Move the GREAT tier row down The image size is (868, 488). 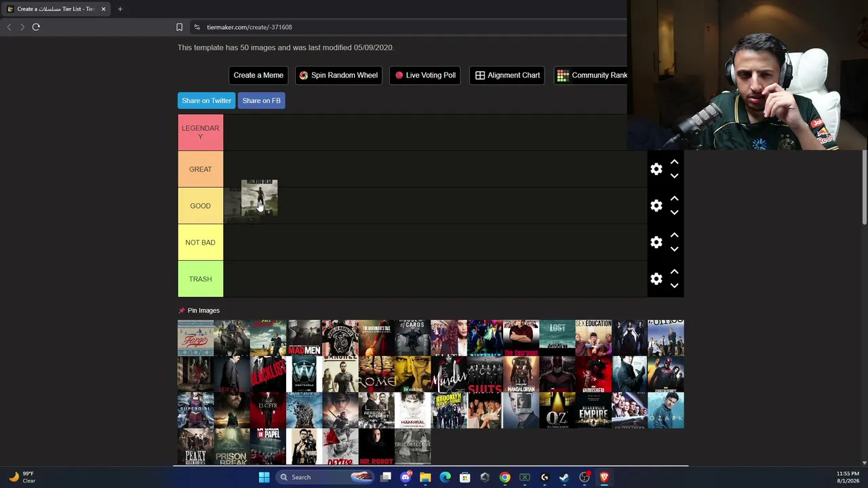[x=674, y=176]
